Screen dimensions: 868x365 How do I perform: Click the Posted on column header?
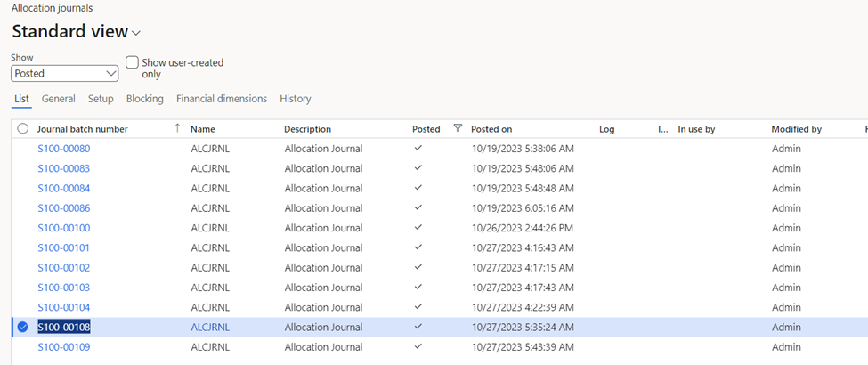[x=491, y=129]
